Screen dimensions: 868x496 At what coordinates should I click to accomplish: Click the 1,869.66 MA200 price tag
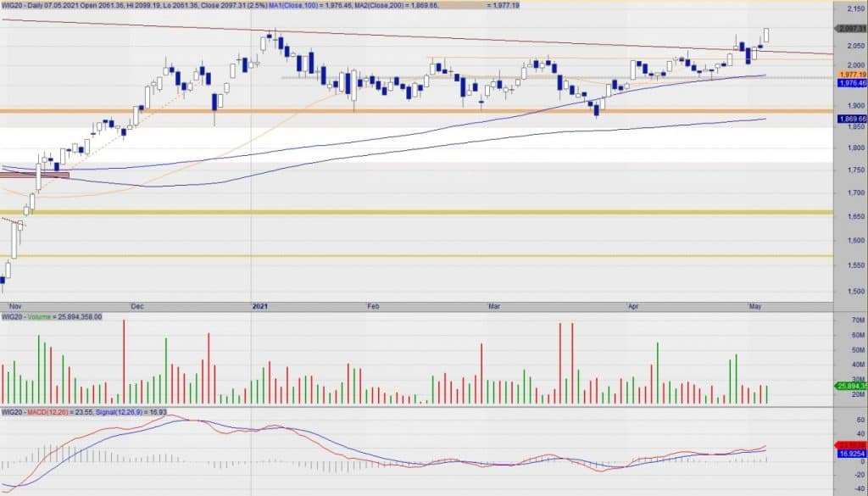pos(850,120)
